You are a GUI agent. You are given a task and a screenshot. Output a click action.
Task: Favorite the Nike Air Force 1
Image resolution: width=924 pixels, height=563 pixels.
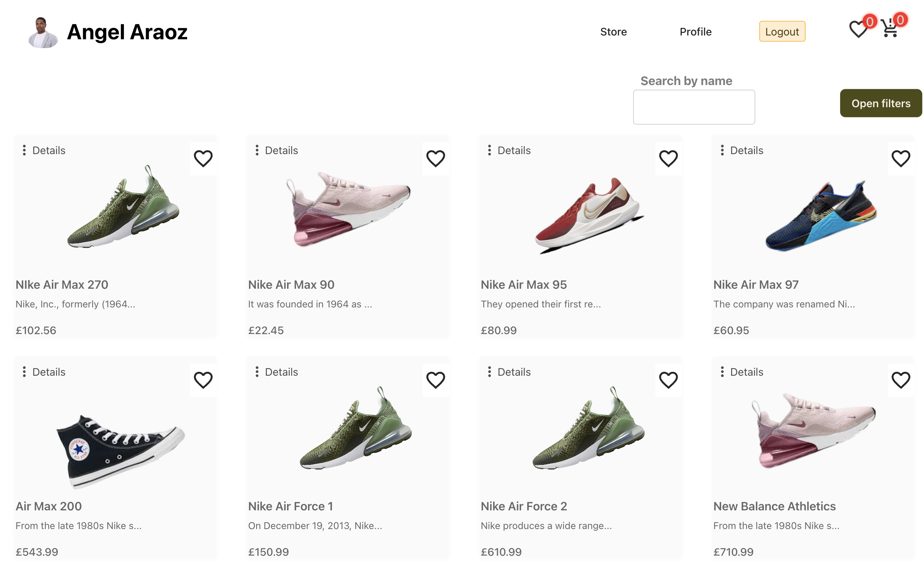436,380
